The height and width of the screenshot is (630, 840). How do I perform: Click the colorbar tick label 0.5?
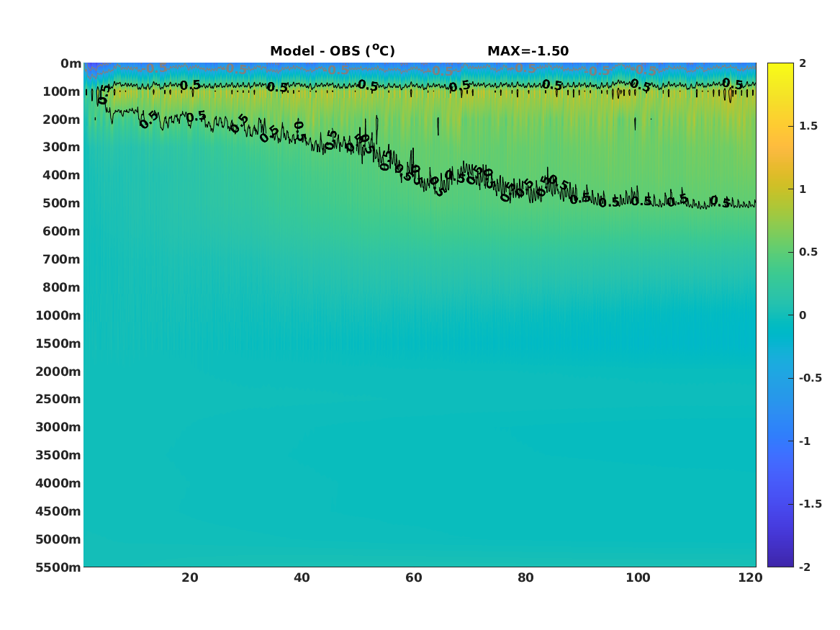coord(808,252)
